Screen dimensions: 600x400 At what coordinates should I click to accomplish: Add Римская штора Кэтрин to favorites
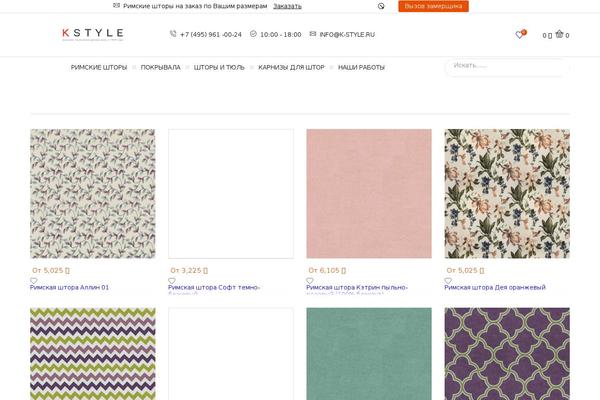tap(310, 281)
